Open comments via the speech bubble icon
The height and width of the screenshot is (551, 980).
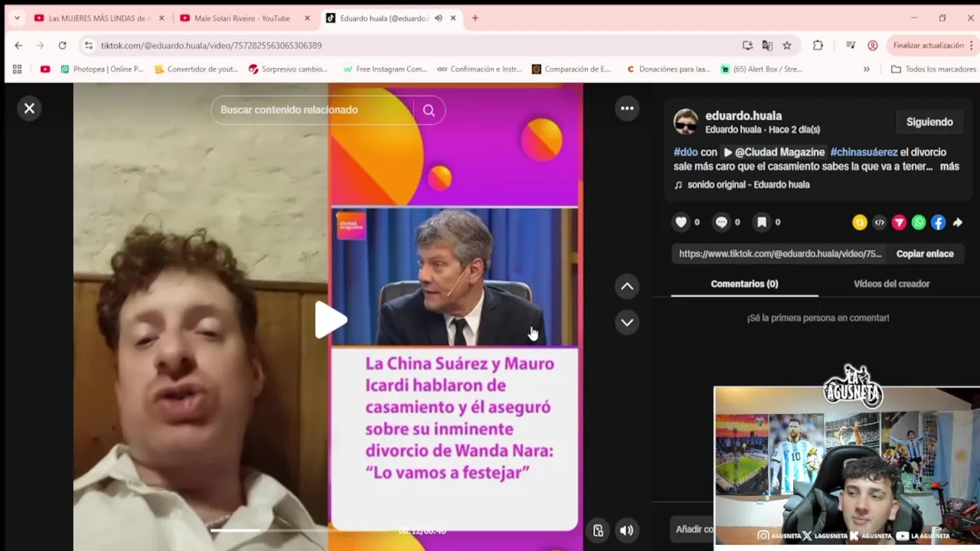[721, 222]
